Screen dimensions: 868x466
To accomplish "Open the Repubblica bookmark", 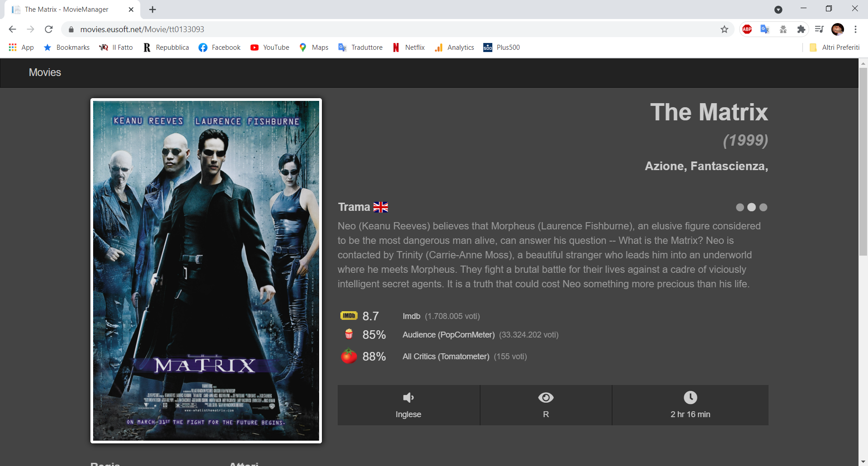I will [x=166, y=48].
